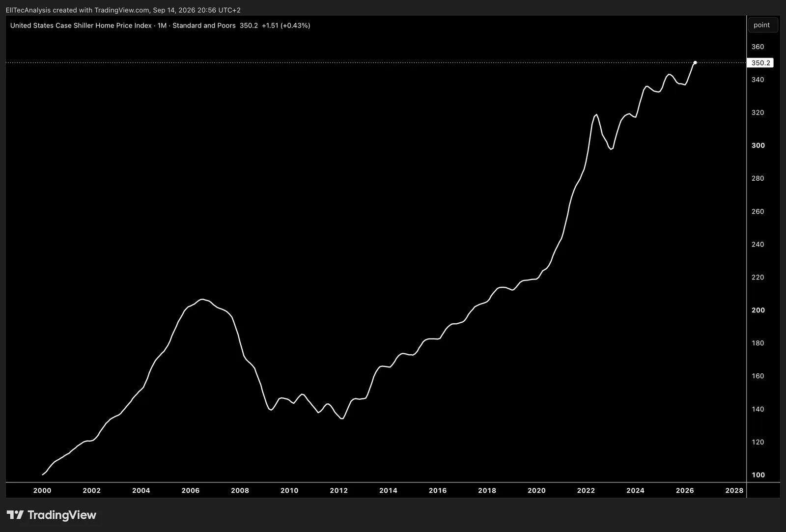Click the 2028 year label on time axis
The image size is (786, 532).
734,490
